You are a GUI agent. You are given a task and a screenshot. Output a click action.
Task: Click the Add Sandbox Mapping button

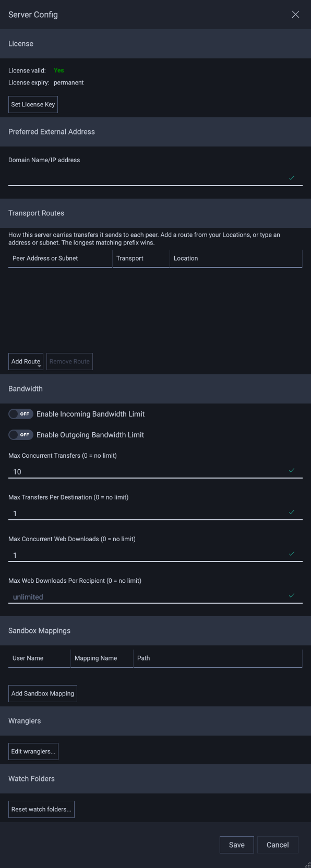(43, 693)
